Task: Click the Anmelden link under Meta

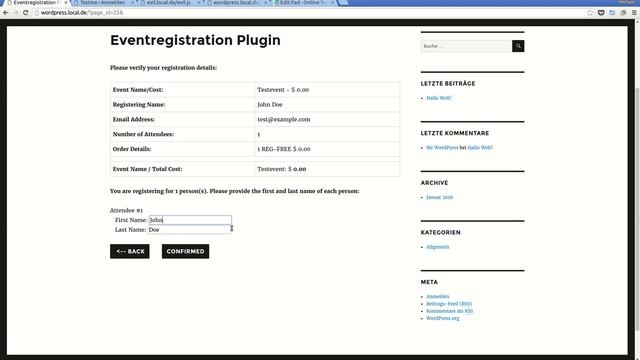Action: pos(438,297)
